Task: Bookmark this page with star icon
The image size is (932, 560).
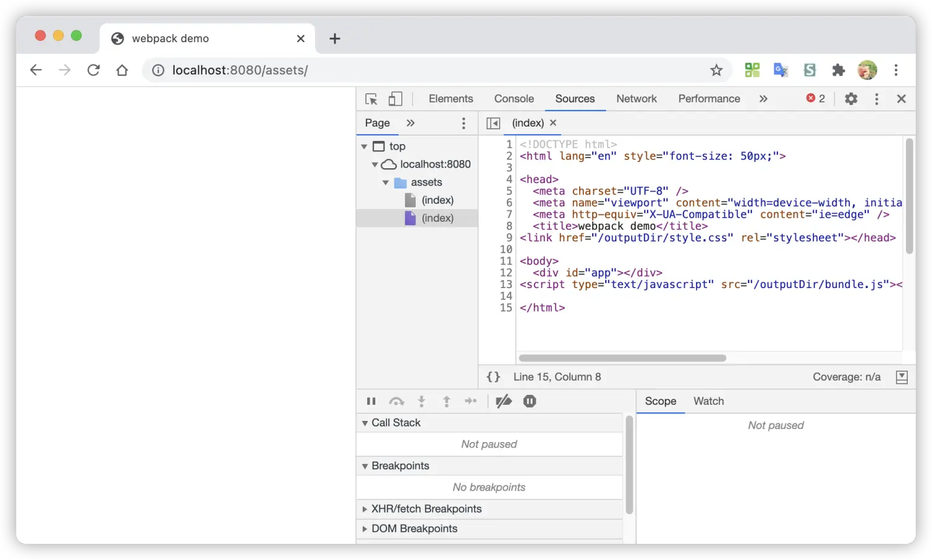Action: [716, 70]
